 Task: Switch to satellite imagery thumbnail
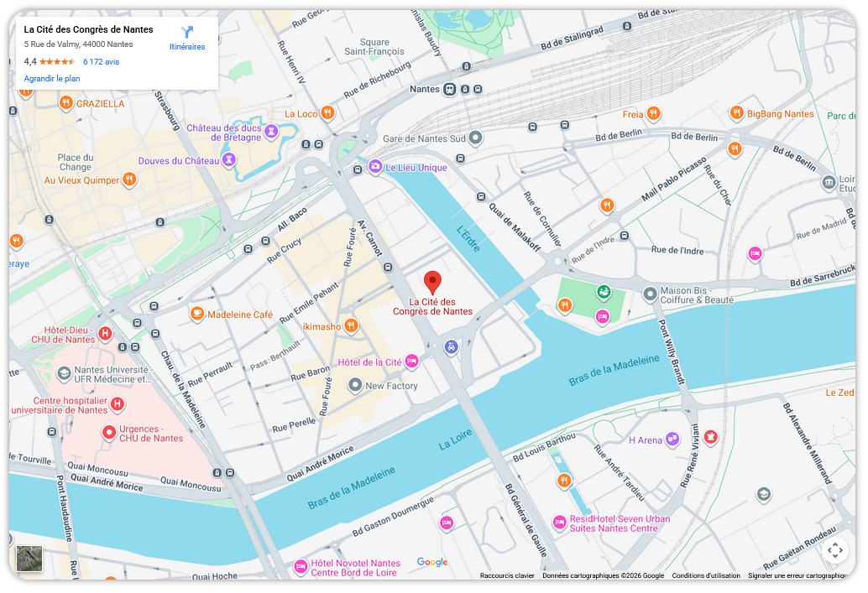[29, 559]
